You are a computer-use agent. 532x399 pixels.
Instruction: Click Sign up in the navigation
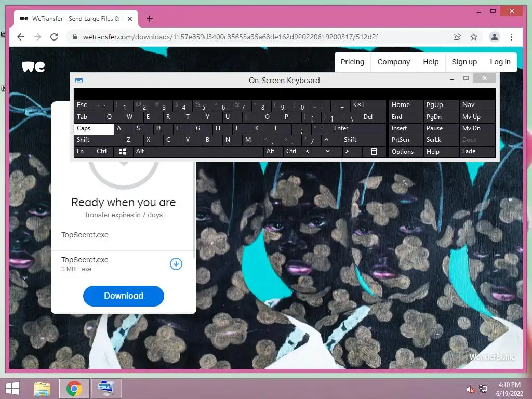[464, 62]
